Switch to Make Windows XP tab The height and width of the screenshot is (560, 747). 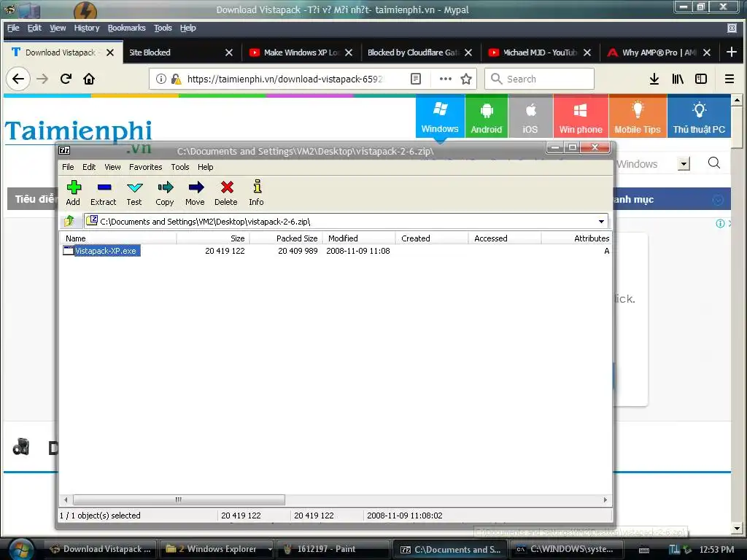tap(301, 52)
